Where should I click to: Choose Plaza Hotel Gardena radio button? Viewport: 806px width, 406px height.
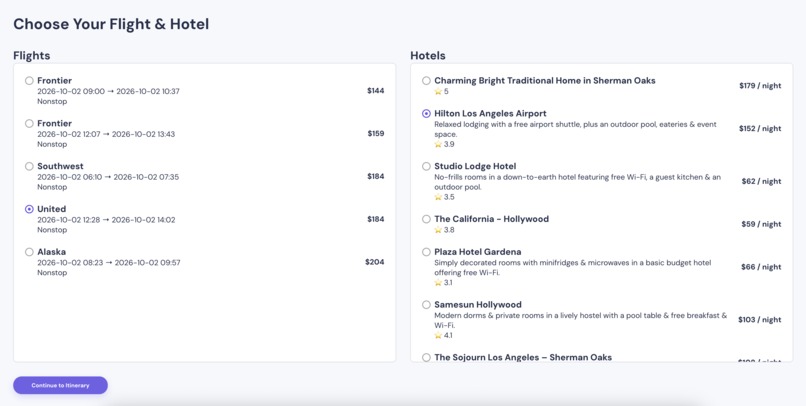coord(426,252)
